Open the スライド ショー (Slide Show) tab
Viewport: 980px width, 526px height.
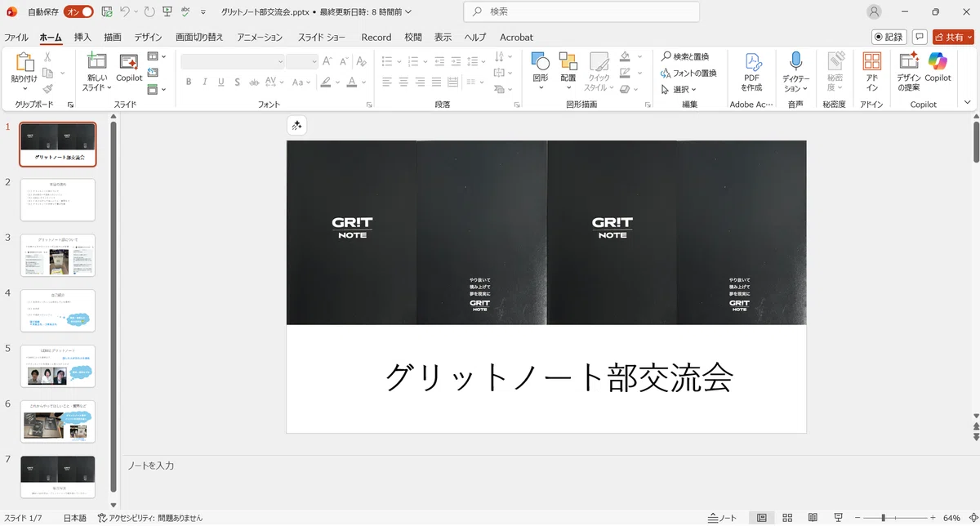(x=322, y=38)
